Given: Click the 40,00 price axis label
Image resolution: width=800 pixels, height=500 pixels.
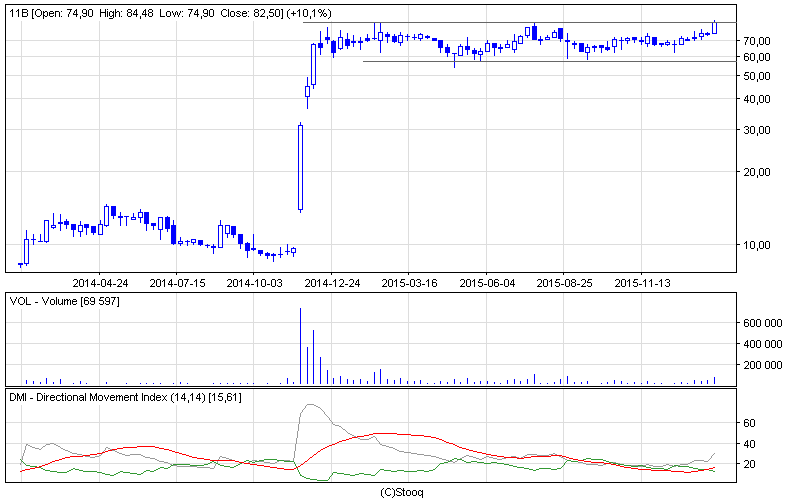Looking at the screenshot, I should tap(757, 99).
